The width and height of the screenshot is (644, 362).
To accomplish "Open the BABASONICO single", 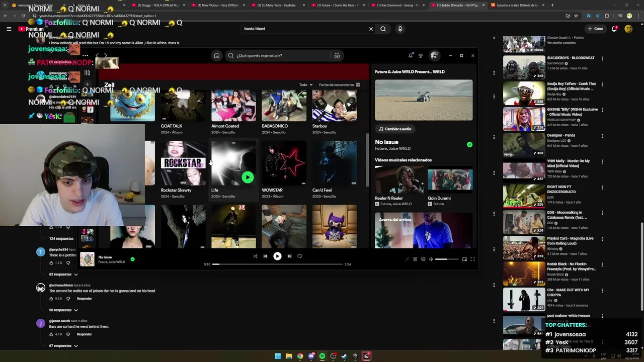I will [x=284, y=106].
